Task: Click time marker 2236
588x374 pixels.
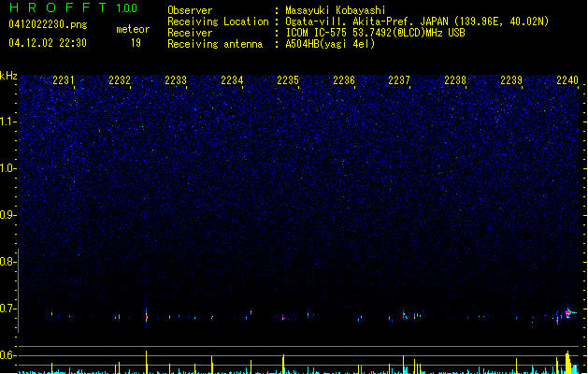Action: (x=344, y=80)
